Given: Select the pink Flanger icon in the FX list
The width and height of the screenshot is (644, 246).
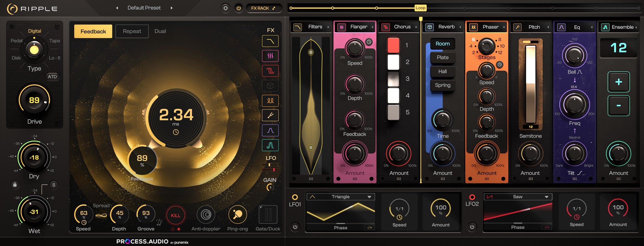Looking at the screenshot, I should [270, 56].
